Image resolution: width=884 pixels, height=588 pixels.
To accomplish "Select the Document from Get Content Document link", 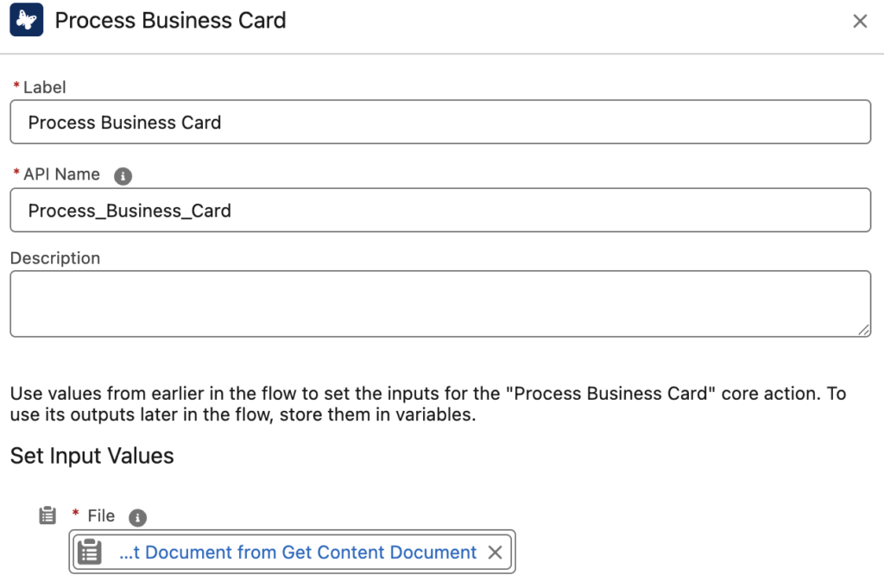I will point(298,553).
